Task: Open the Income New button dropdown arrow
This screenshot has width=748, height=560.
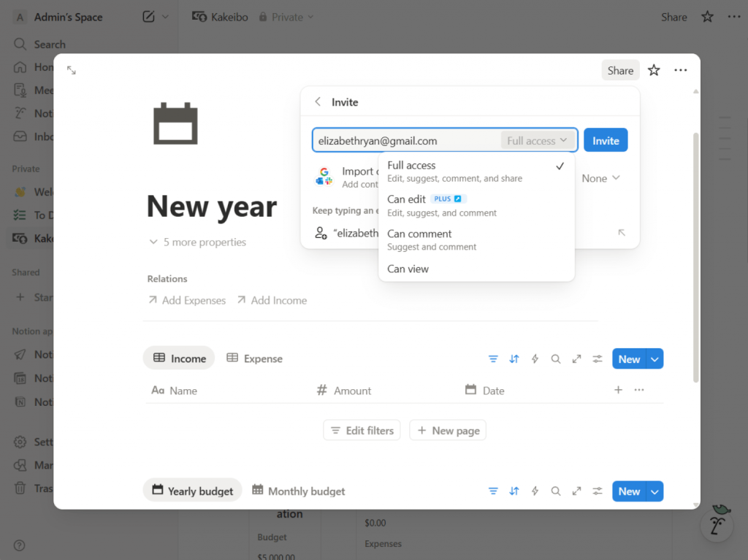Action: click(x=655, y=359)
